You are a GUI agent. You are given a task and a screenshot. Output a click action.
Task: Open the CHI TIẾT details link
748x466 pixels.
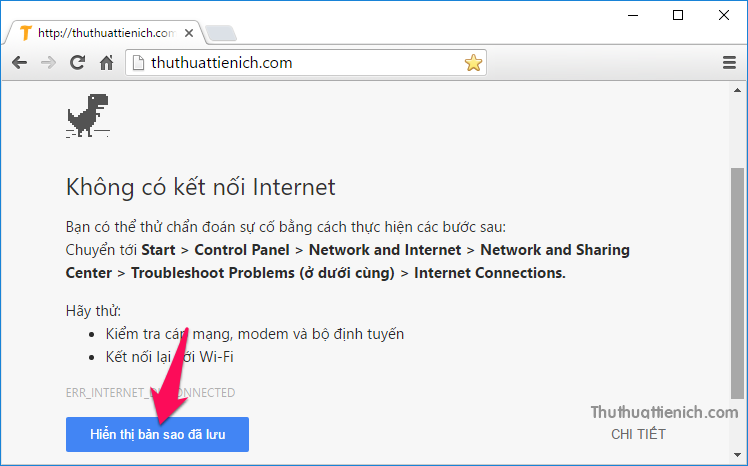(638, 434)
